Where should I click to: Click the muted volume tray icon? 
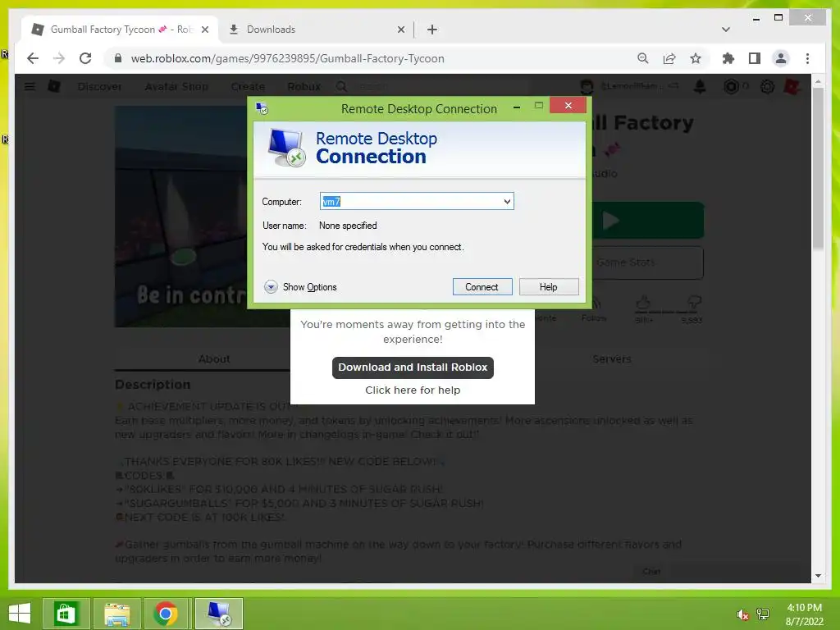click(x=742, y=614)
